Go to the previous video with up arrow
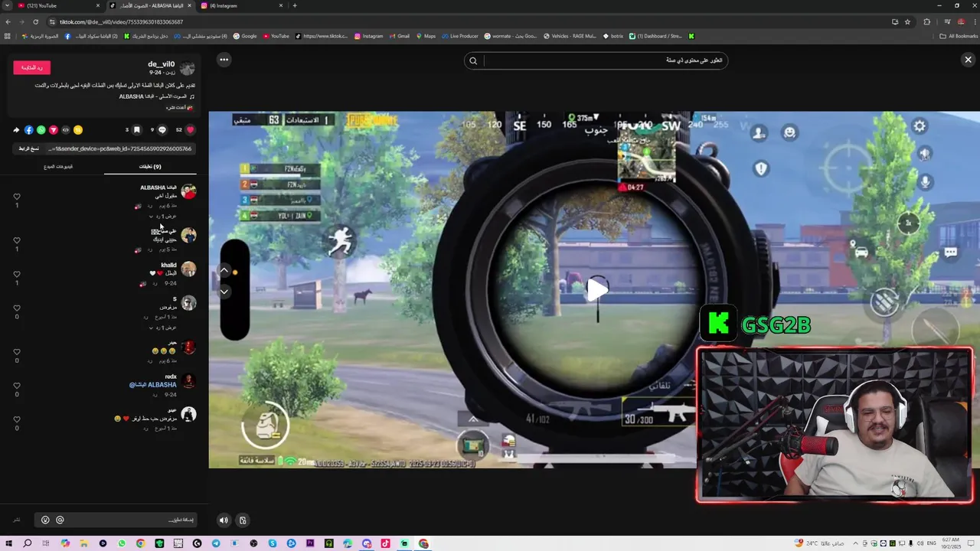The height and width of the screenshot is (551, 980). [224, 270]
